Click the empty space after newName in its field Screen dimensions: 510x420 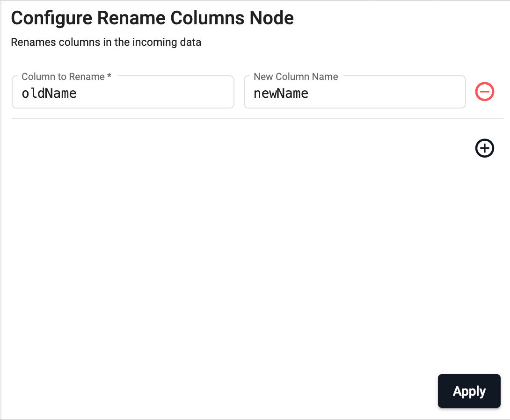click(x=388, y=94)
